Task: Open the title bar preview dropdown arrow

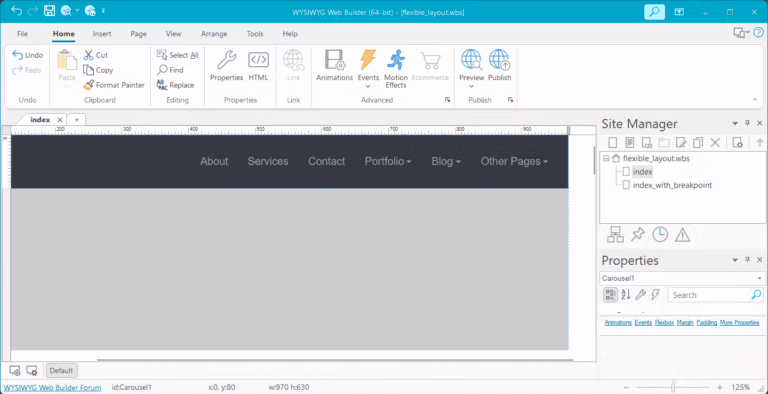Action: pos(77,11)
